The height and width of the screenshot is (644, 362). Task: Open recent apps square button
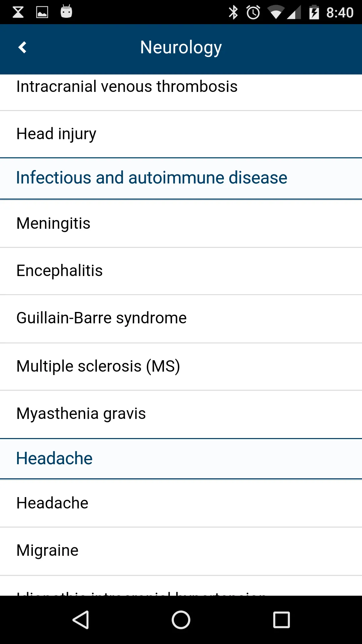281,620
